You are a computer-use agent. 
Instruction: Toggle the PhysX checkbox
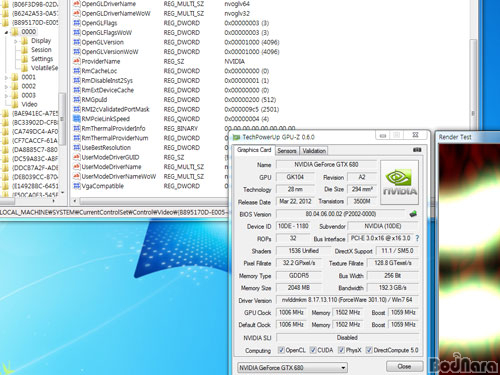[x=341, y=350]
